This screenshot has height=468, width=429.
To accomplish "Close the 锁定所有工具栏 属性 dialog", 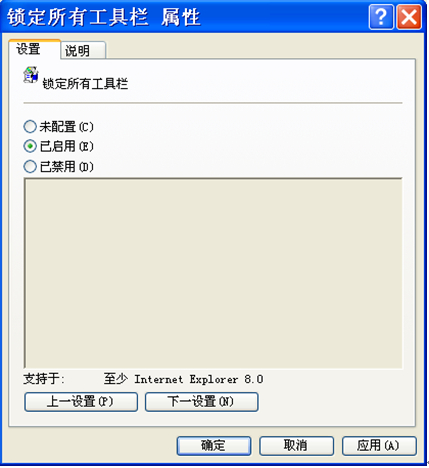I will pos(409,17).
